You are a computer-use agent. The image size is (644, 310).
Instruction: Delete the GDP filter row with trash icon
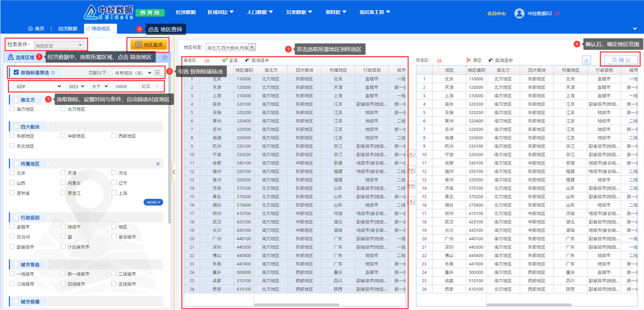tap(157, 87)
